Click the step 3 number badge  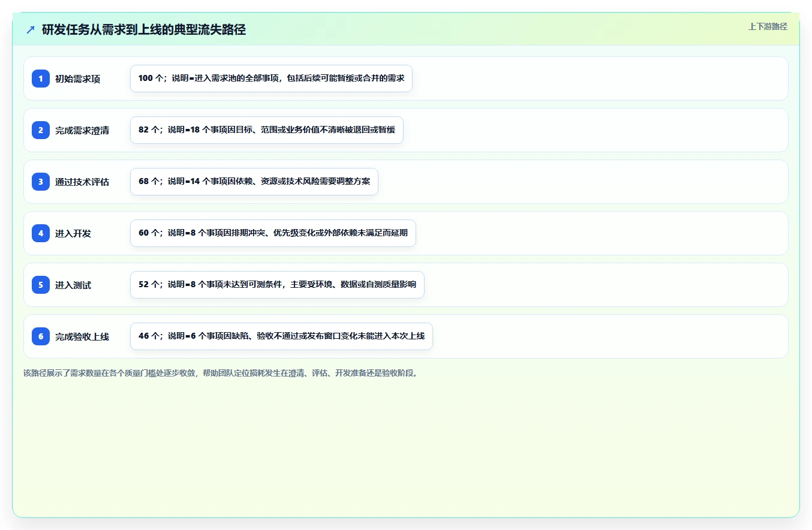[x=41, y=182]
